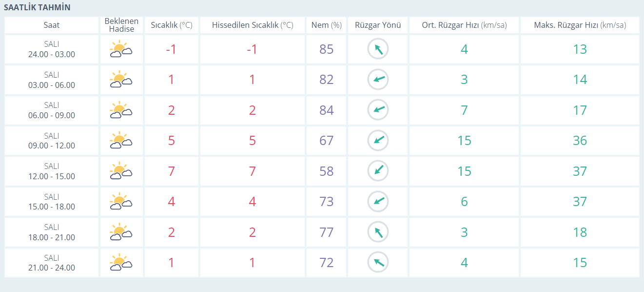Click the "Nem (%)" column header
644x292 pixels.
pos(326,25)
